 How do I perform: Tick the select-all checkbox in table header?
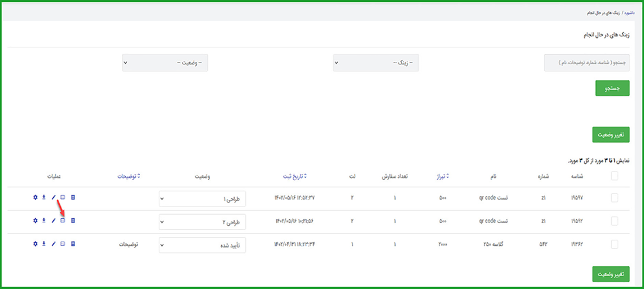(614, 176)
